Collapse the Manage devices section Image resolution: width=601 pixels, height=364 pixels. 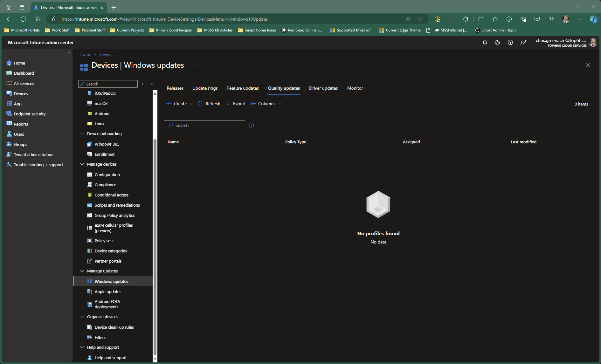coord(82,164)
